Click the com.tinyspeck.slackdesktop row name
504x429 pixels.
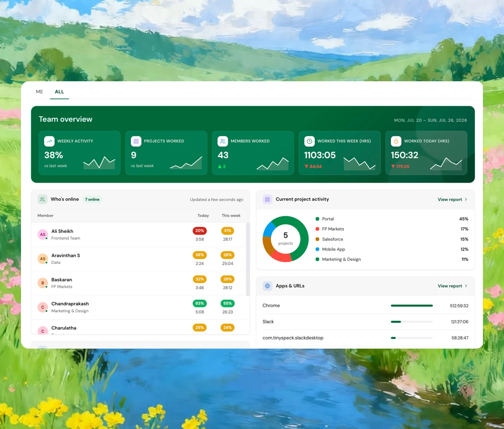click(293, 338)
